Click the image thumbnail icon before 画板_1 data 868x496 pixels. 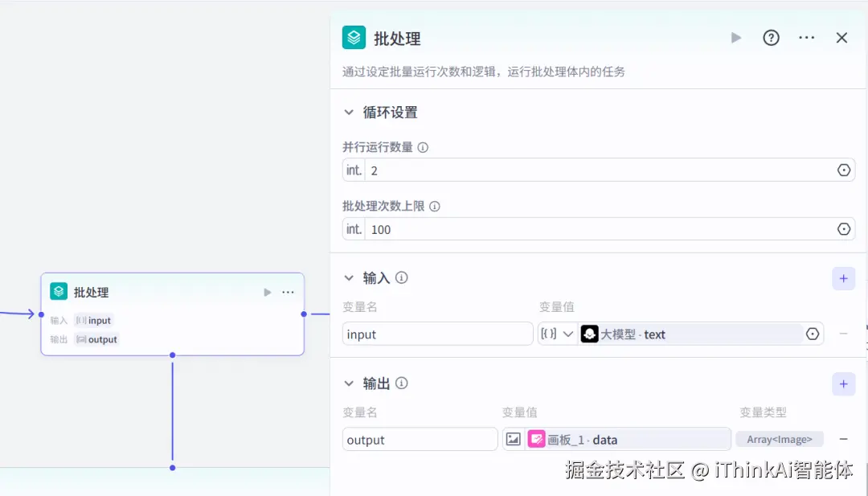click(514, 439)
